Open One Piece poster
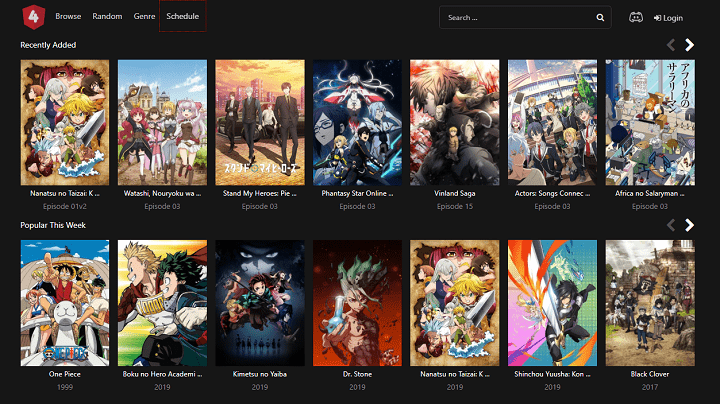 (65, 303)
